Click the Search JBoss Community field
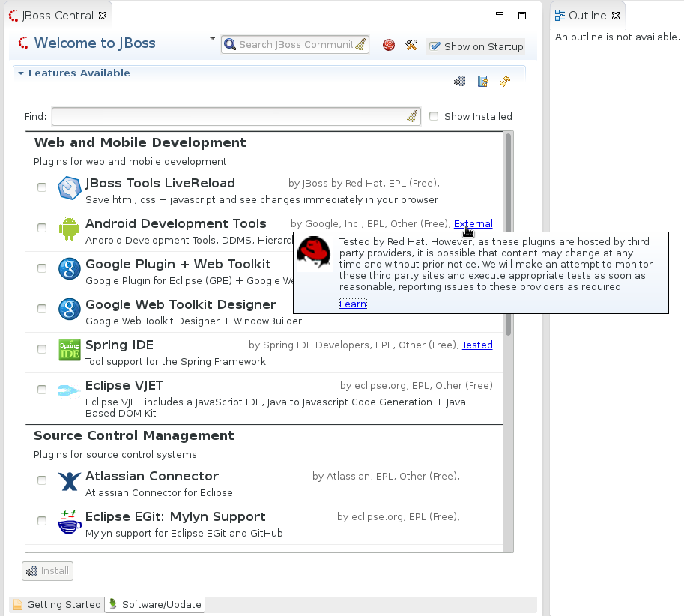 point(295,44)
